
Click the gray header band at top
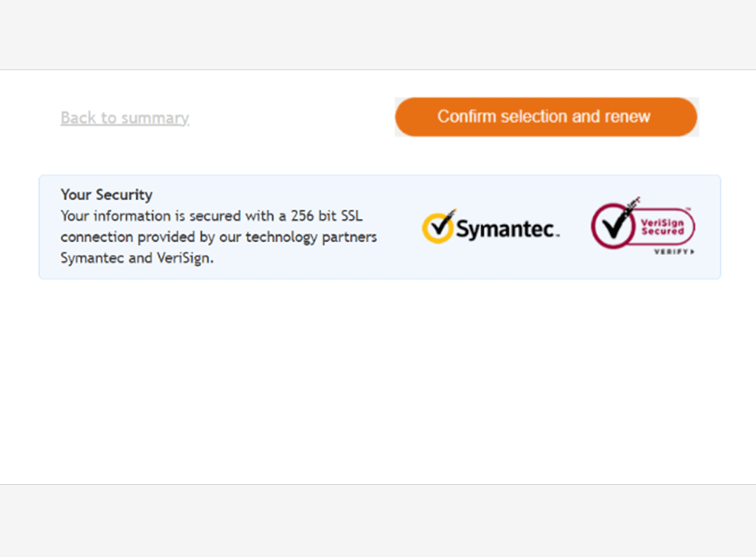pos(378,34)
